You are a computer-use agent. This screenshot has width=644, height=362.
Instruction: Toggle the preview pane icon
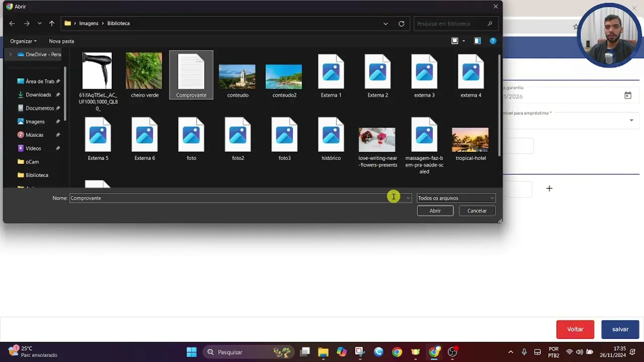[x=477, y=41]
